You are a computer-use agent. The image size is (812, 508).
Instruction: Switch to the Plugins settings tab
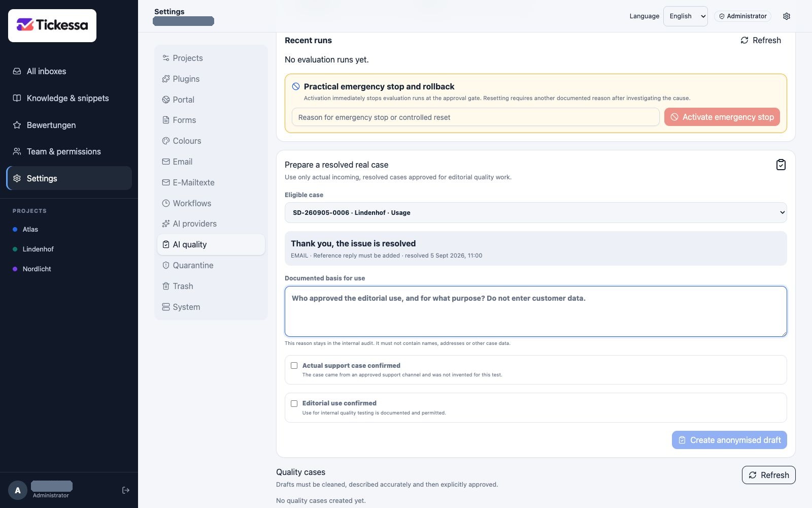(211, 79)
